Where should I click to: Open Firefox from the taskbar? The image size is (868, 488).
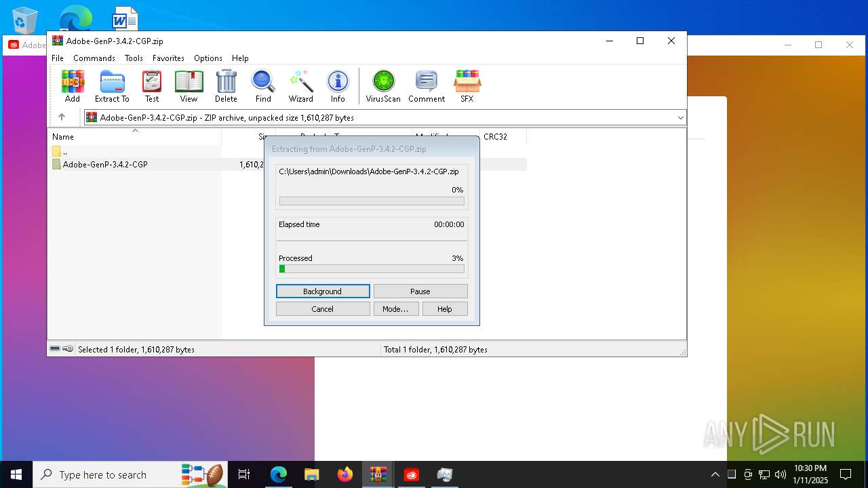click(345, 474)
